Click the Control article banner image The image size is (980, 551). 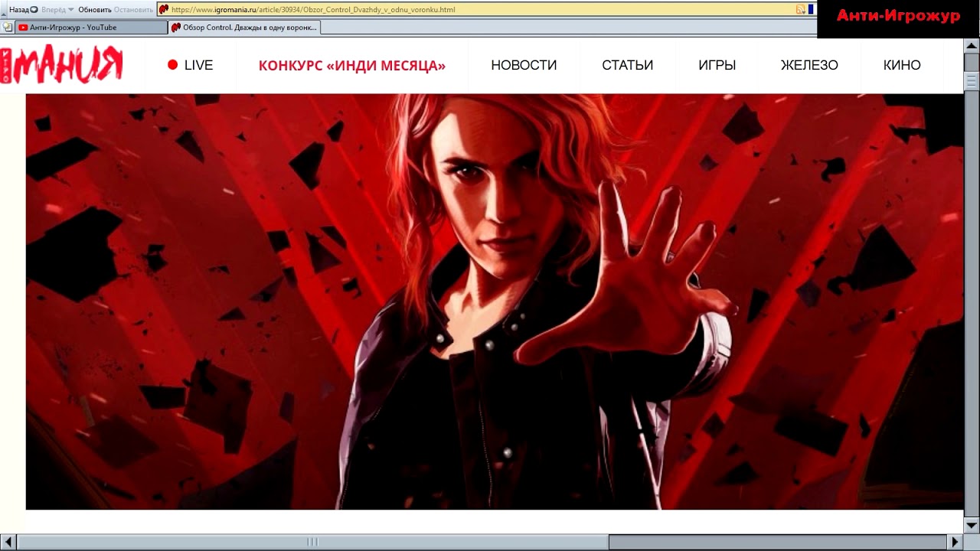pyautogui.click(x=495, y=302)
